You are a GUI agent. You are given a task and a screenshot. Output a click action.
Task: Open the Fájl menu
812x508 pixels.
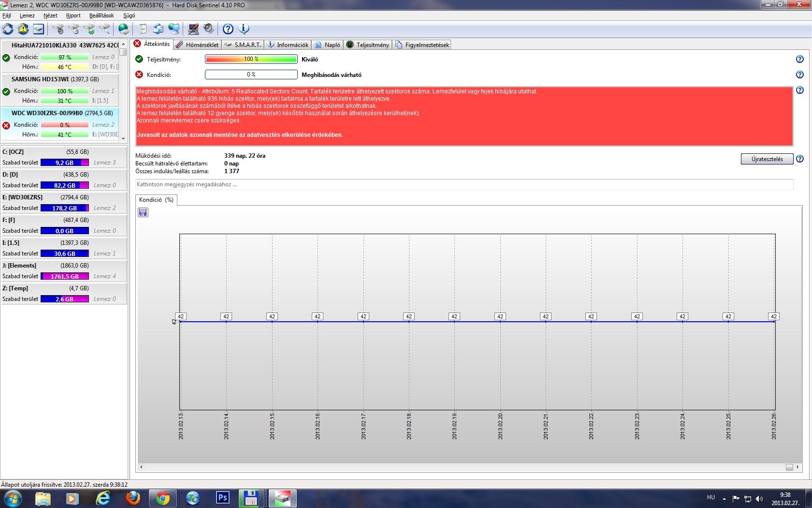click(7, 15)
